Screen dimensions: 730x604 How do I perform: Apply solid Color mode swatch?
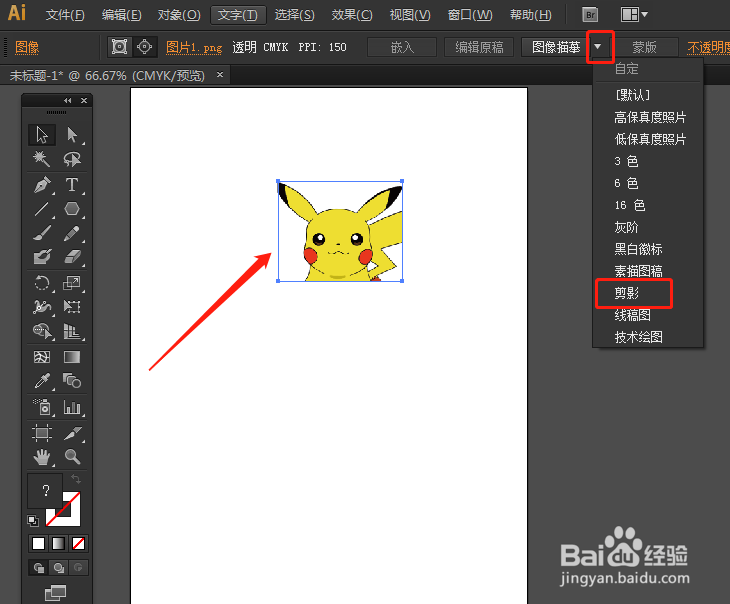(x=38, y=543)
